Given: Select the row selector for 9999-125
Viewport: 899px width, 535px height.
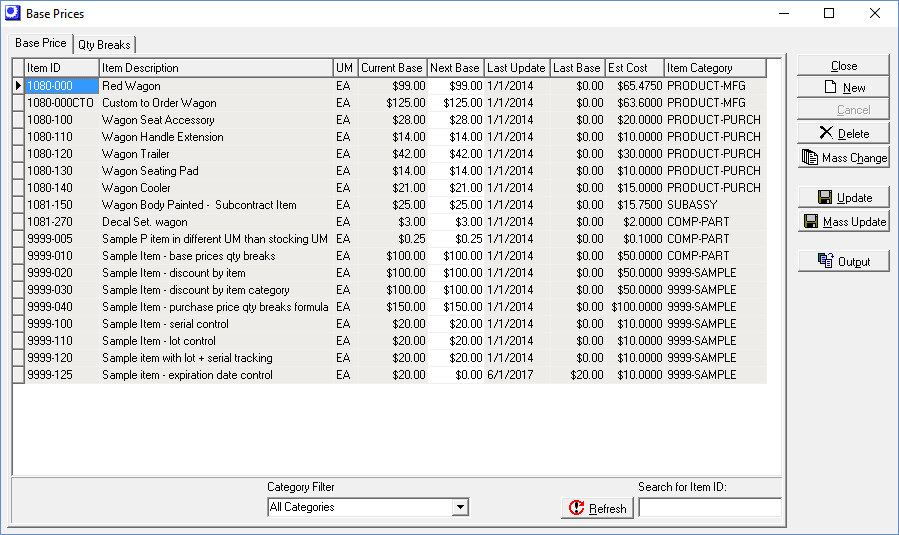Looking at the screenshot, I should [x=18, y=374].
